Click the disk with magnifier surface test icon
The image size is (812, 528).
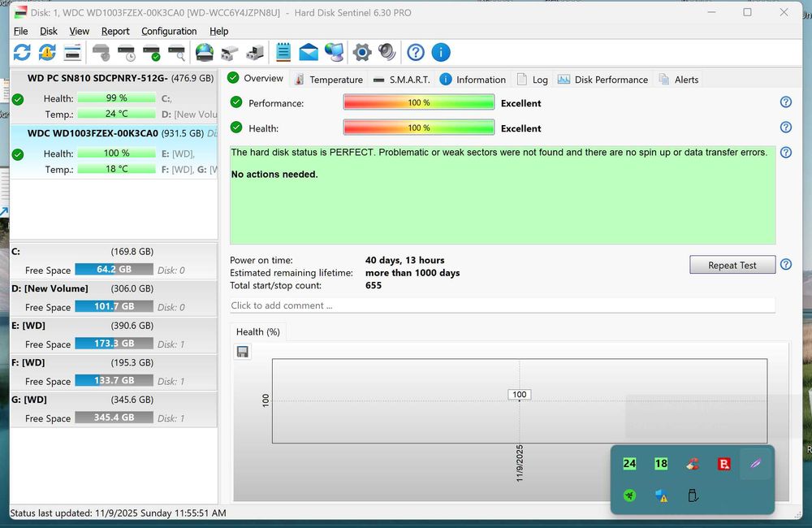[177, 52]
